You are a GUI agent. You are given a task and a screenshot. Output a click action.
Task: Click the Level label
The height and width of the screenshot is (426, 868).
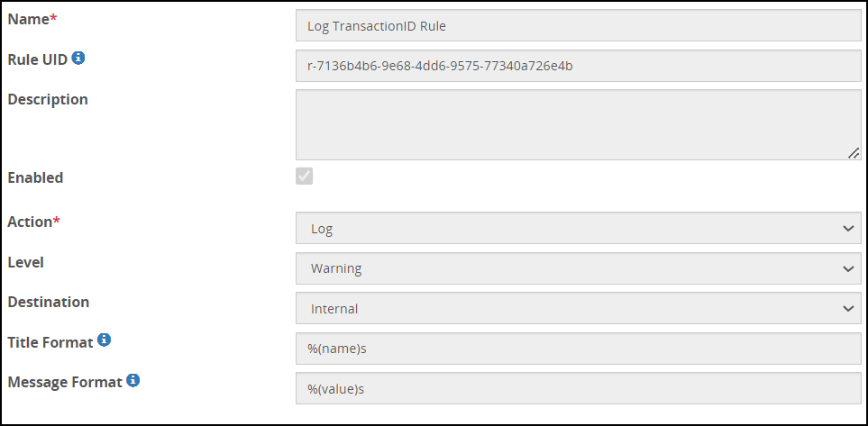pos(25,262)
